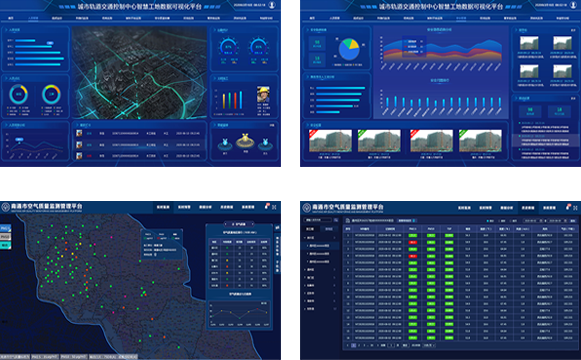Screen dimensions: 581x360
Task: Toggle the PM2.5 layer button on the map
Action: pyautogui.click(x=5, y=228)
